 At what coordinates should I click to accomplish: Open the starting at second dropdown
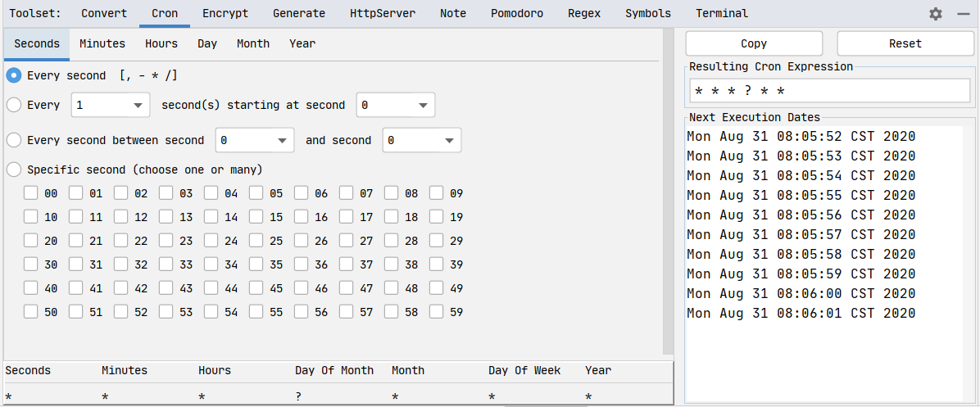coord(396,105)
